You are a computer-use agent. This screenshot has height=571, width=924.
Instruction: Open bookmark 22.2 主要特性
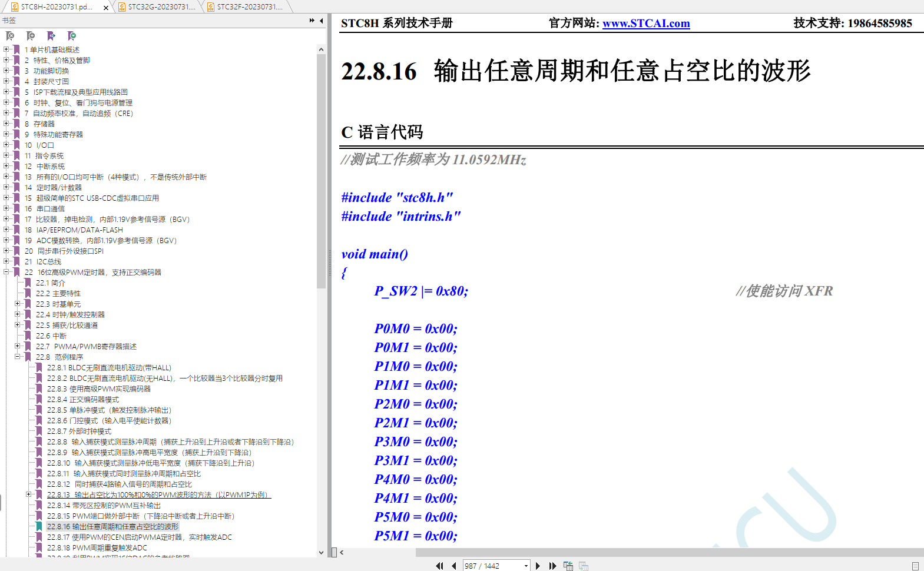[58, 293]
